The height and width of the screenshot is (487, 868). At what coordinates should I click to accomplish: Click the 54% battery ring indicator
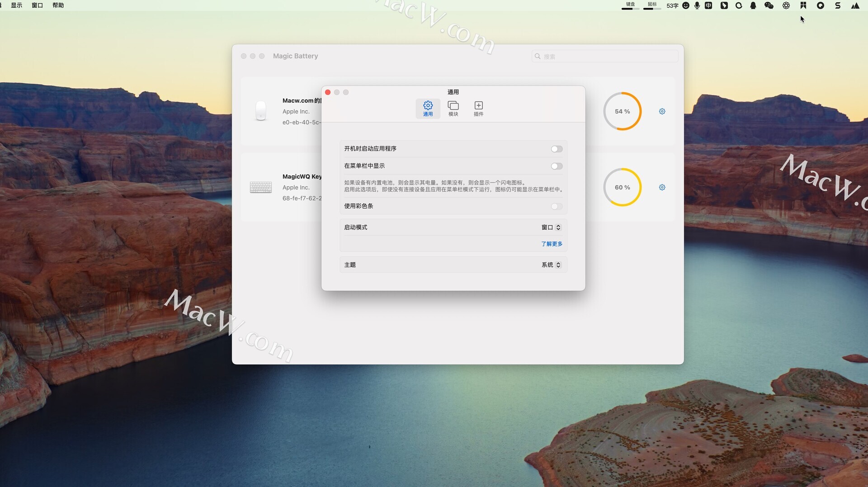[x=622, y=111]
